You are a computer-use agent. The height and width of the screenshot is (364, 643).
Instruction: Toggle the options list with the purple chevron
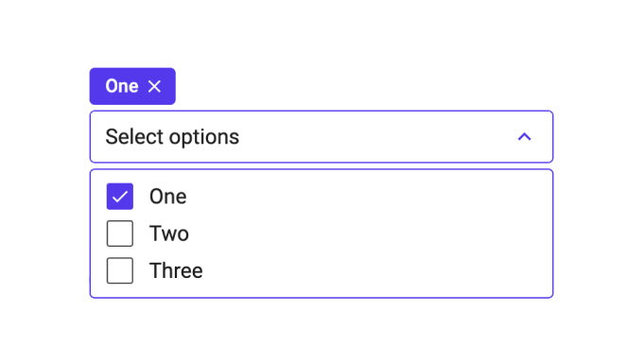pyautogui.click(x=525, y=136)
